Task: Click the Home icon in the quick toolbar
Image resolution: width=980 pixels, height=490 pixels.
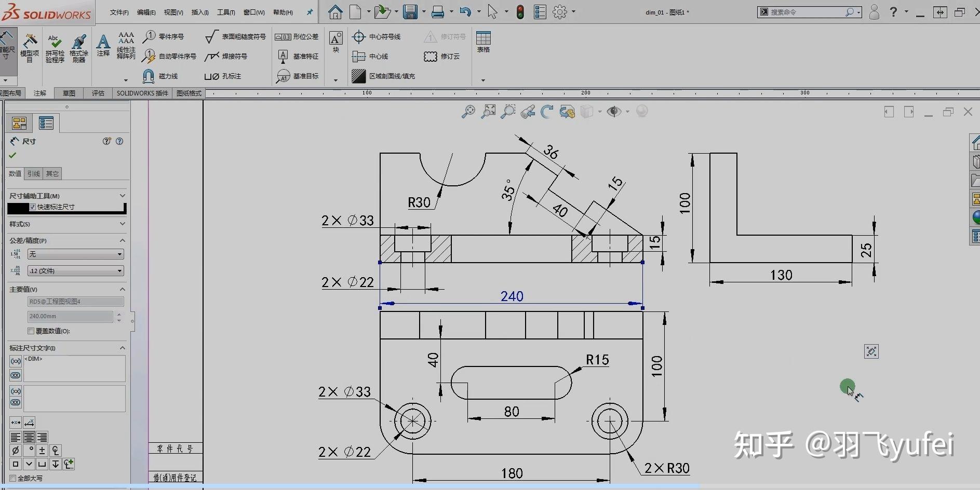Action: [335, 11]
